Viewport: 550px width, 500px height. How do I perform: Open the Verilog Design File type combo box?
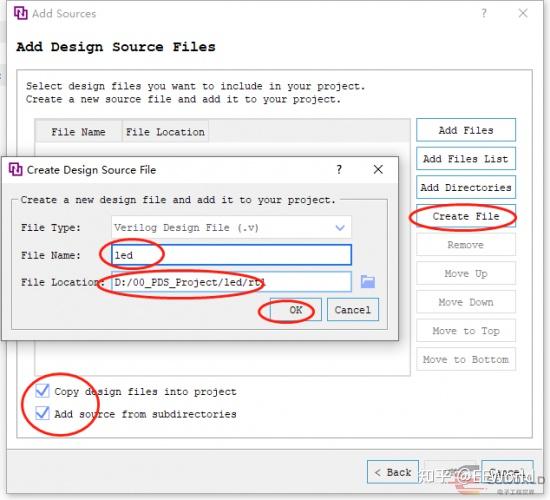[x=231, y=227]
